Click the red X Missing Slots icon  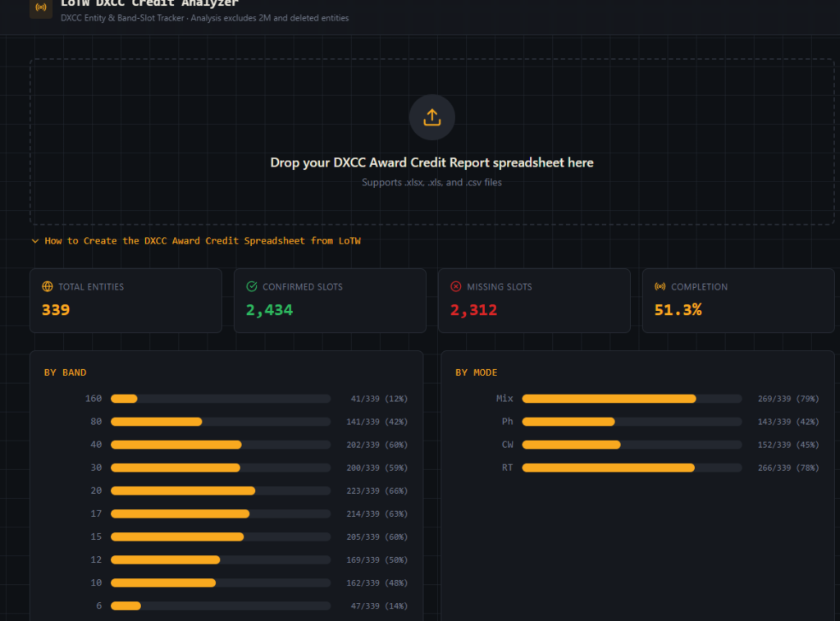tap(456, 287)
